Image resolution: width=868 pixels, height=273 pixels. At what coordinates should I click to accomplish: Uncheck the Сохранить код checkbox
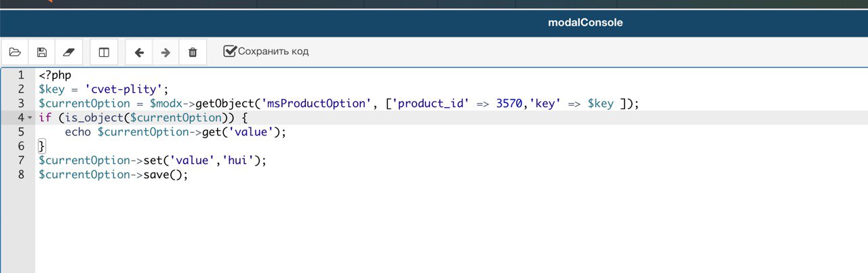tap(230, 51)
